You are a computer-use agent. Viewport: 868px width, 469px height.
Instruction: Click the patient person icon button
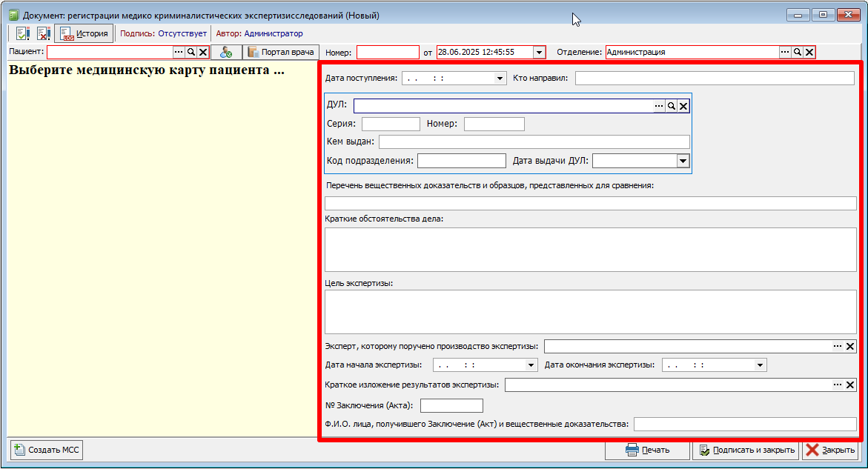pos(226,53)
